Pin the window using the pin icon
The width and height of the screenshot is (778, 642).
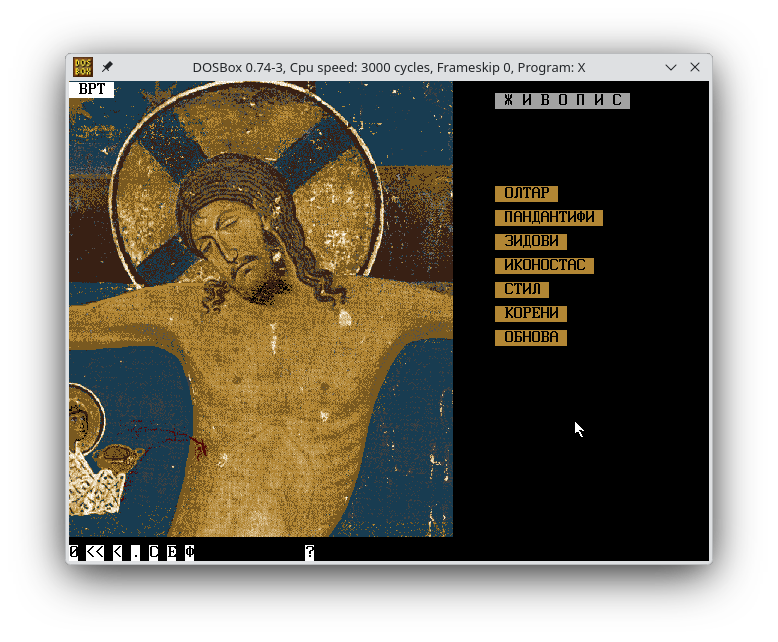click(x=107, y=66)
